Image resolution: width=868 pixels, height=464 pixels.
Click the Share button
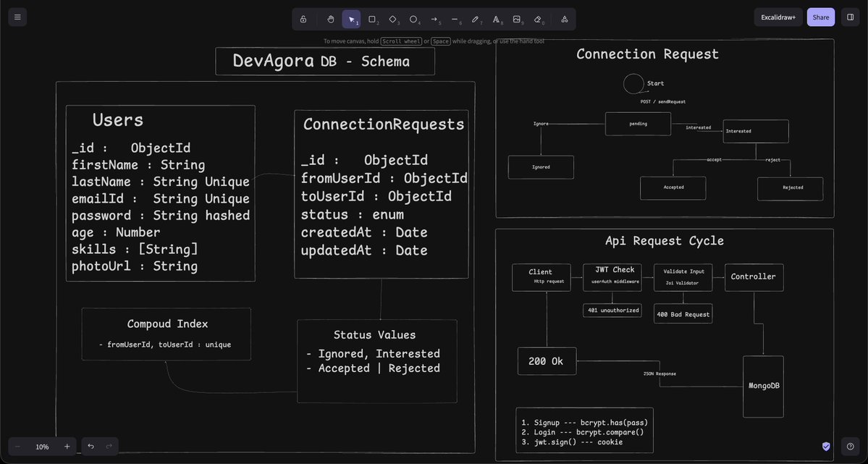(x=820, y=17)
